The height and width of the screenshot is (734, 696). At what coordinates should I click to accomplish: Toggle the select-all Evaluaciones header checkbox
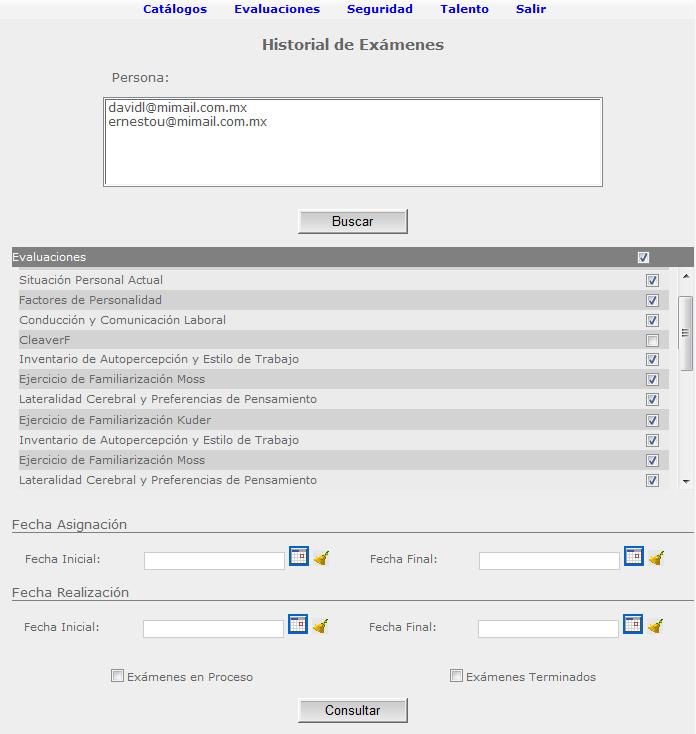[643, 257]
